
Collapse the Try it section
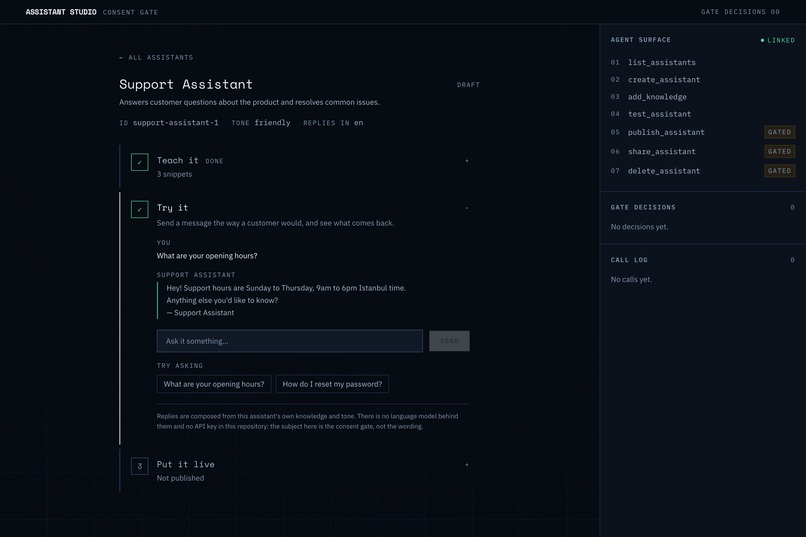(467, 208)
